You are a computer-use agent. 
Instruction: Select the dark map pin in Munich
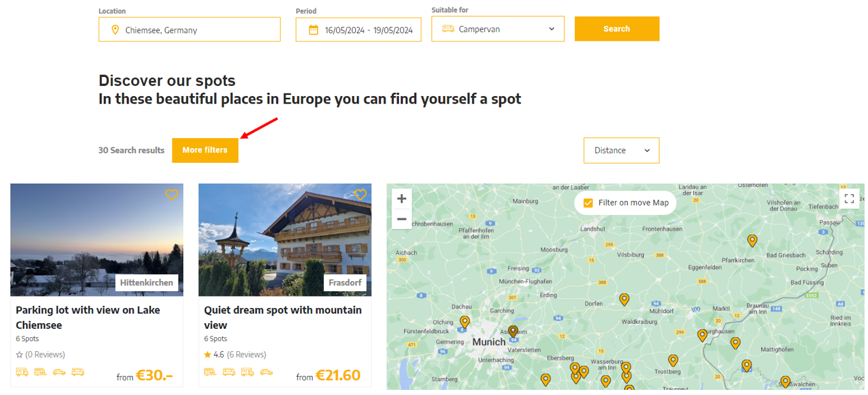coord(513,331)
